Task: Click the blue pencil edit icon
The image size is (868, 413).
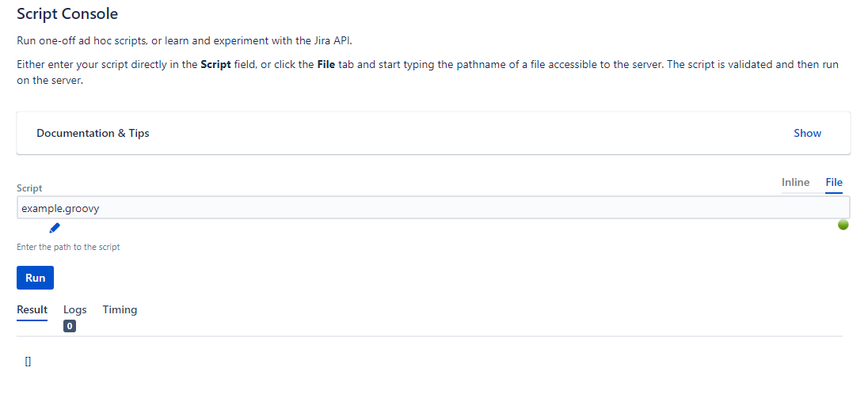Action: pos(54,228)
